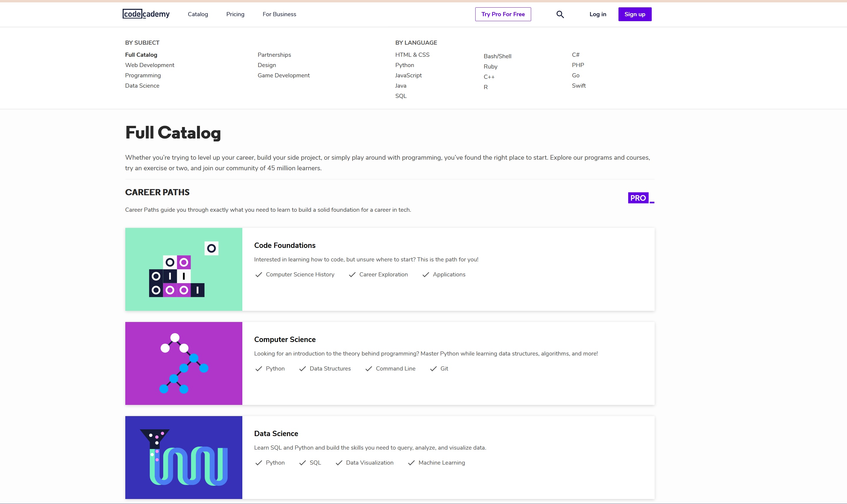The width and height of the screenshot is (847, 504).
Task: Click Machine Learning in Data Science card
Action: (441, 463)
